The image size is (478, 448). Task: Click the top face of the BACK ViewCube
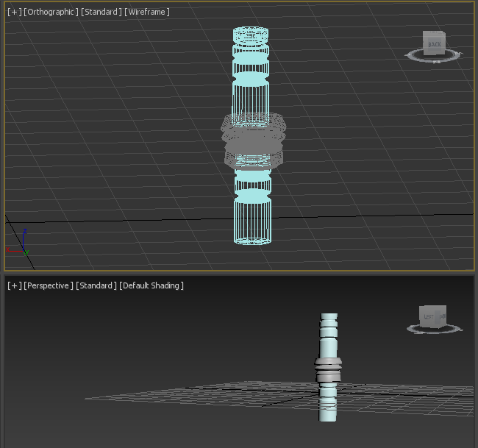[434, 32]
